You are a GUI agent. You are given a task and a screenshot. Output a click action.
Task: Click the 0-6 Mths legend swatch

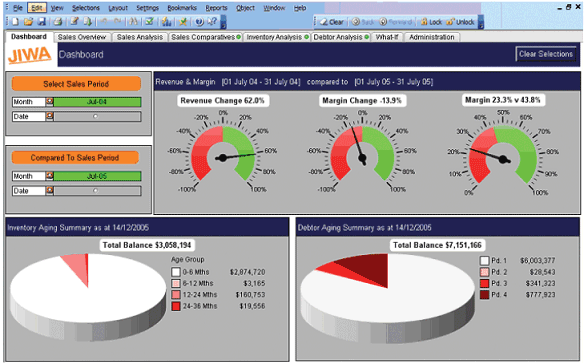[176, 272]
